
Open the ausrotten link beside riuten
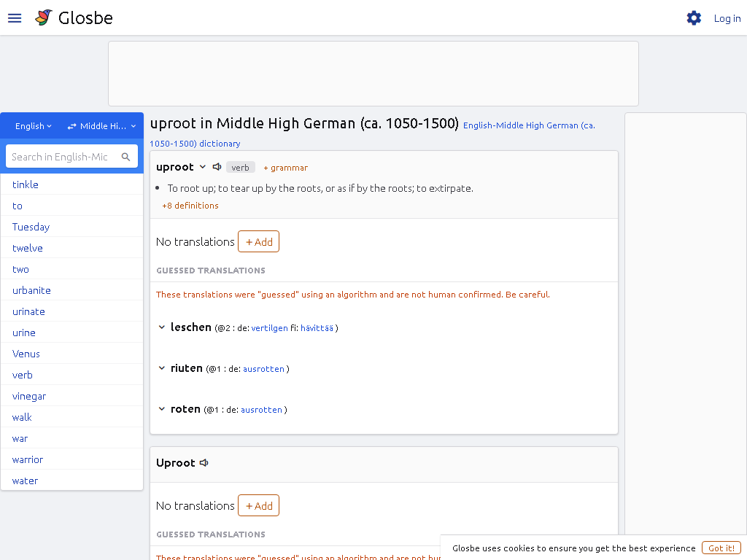point(263,369)
